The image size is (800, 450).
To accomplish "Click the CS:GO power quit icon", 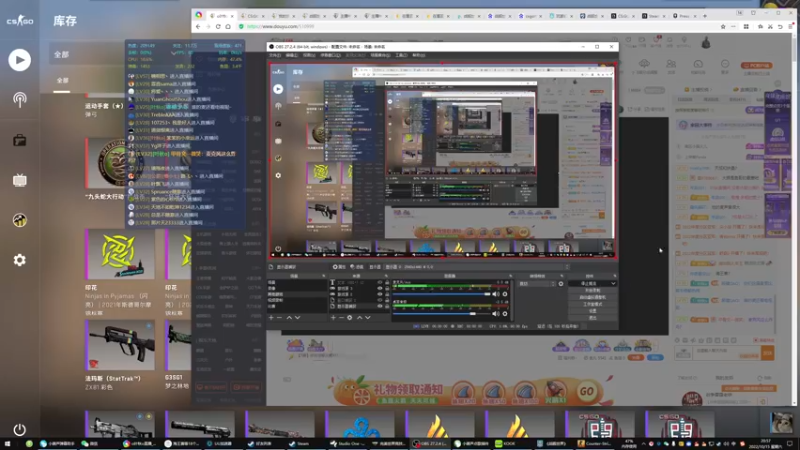I will (19, 430).
